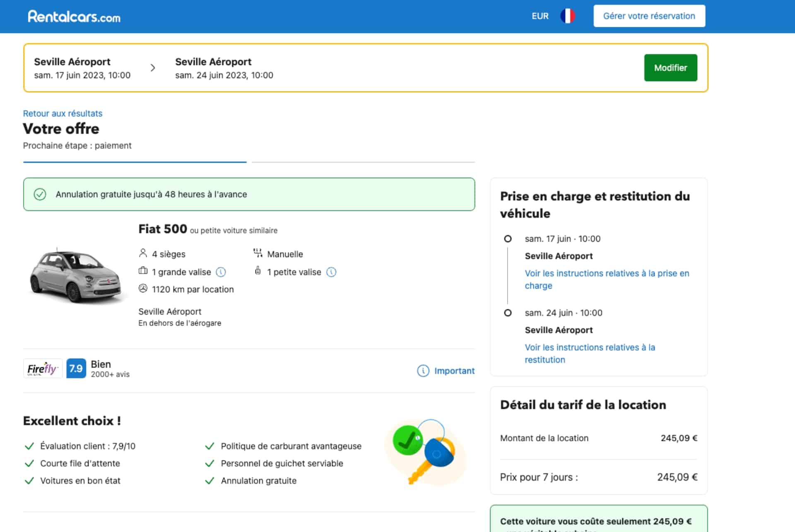This screenshot has height=532, width=795.
Task: Click the 2000+ avis text
Action: pos(110,374)
